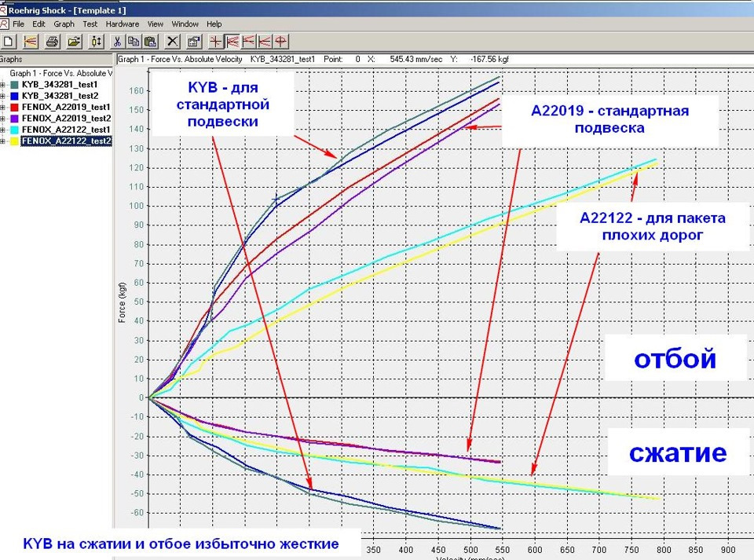Click the Print toolbar icon
The width and height of the screenshot is (754, 560).
pyautogui.click(x=53, y=42)
